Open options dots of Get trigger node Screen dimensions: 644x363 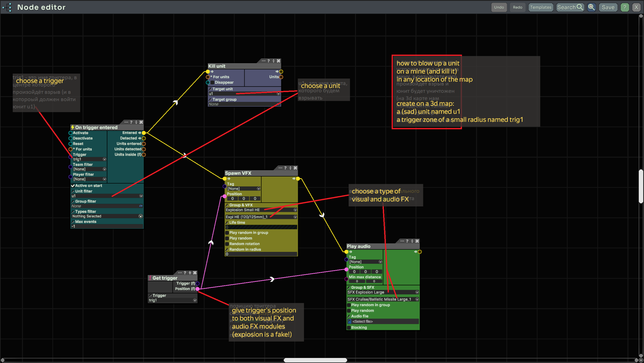180,273
